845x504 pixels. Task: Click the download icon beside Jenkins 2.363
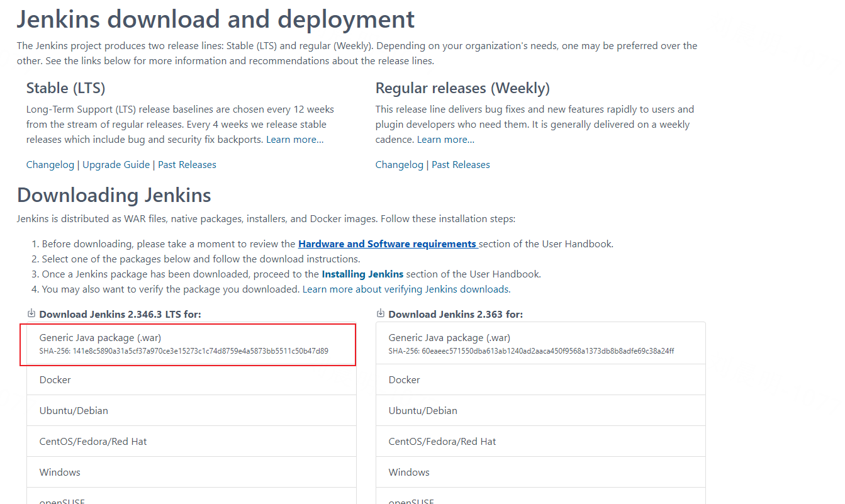pos(381,313)
